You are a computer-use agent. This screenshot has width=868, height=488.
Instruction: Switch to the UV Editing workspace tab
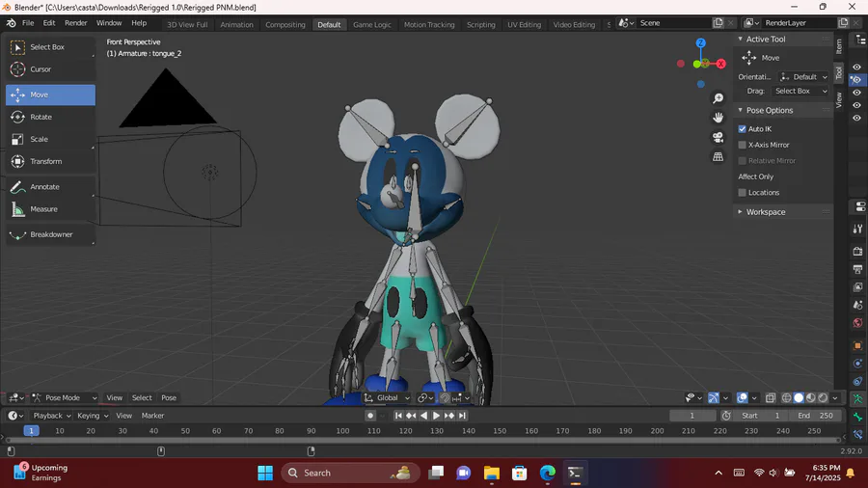(524, 24)
